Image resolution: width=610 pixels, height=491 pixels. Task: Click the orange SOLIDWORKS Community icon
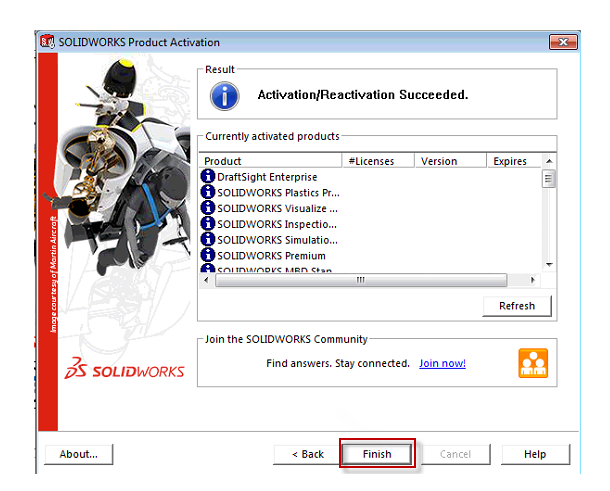[x=533, y=363]
